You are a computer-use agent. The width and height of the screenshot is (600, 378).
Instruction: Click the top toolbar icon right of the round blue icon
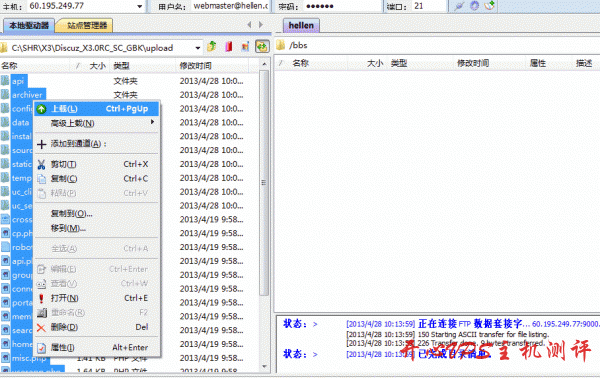pos(490,6)
